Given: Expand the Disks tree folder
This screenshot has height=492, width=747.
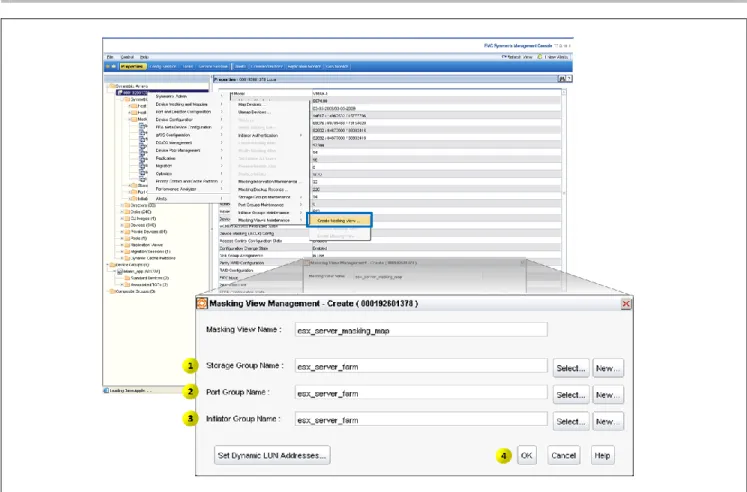Looking at the screenshot, I should pyautogui.click(x=122, y=212).
